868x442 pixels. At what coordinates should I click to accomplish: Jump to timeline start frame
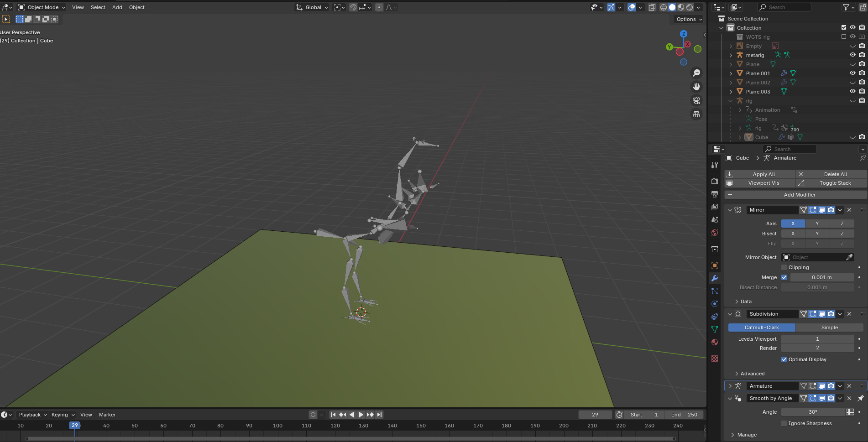pyautogui.click(x=333, y=415)
